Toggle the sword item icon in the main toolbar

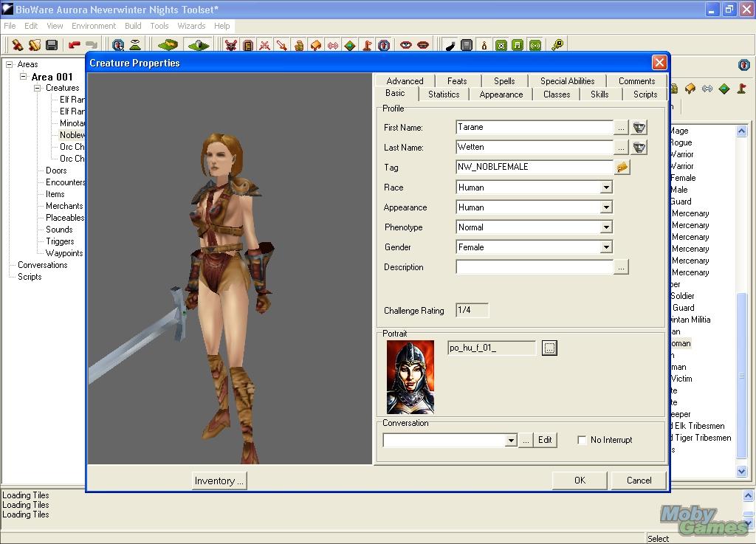click(x=281, y=45)
